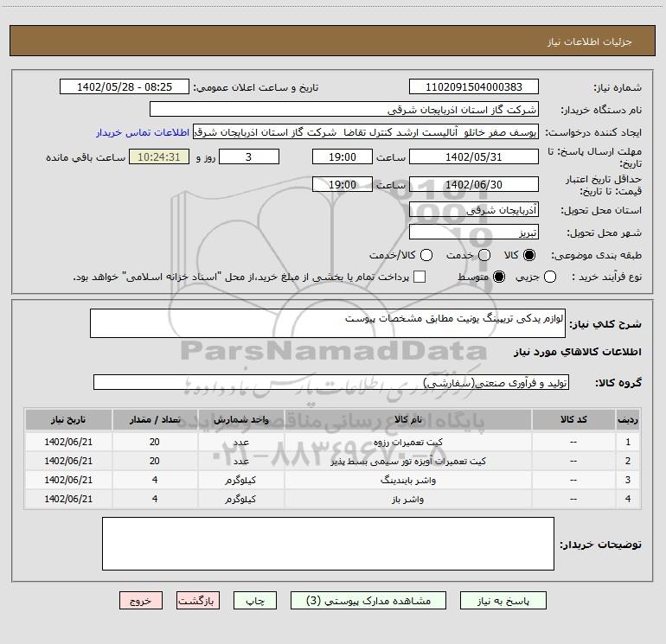Click the delivery city field تبریز
Image resolution: width=666 pixels, height=644 pixels.
coord(474,233)
